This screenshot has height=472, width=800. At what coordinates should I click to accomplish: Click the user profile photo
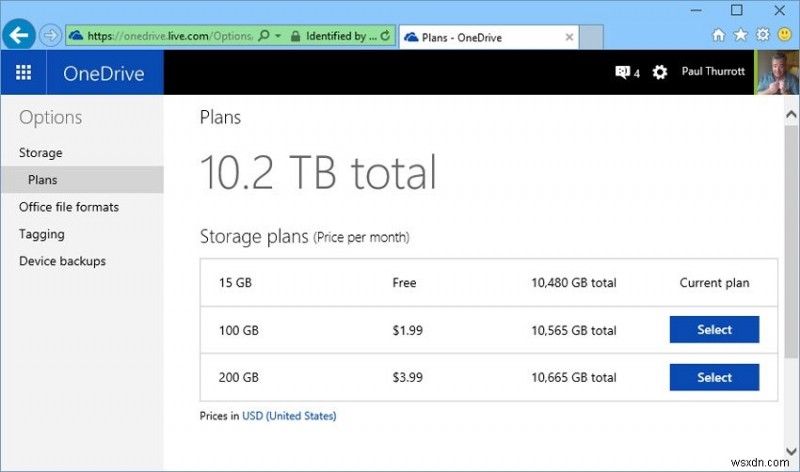[x=777, y=72]
